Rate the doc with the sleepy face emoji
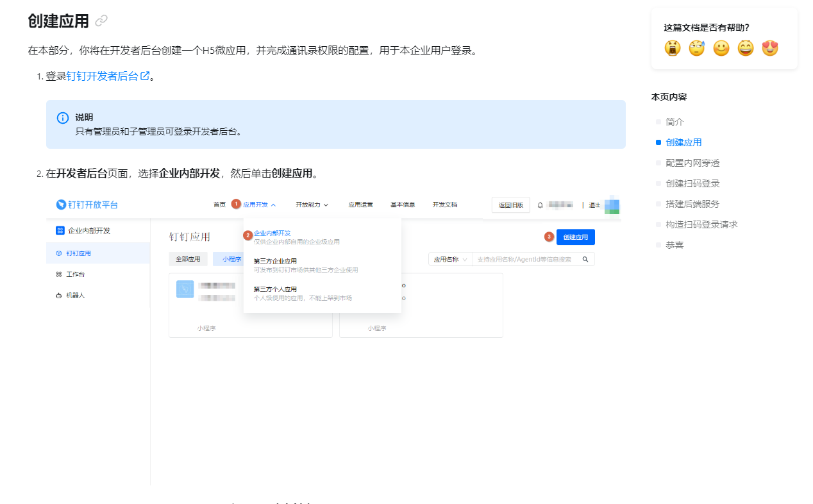 tap(696, 48)
